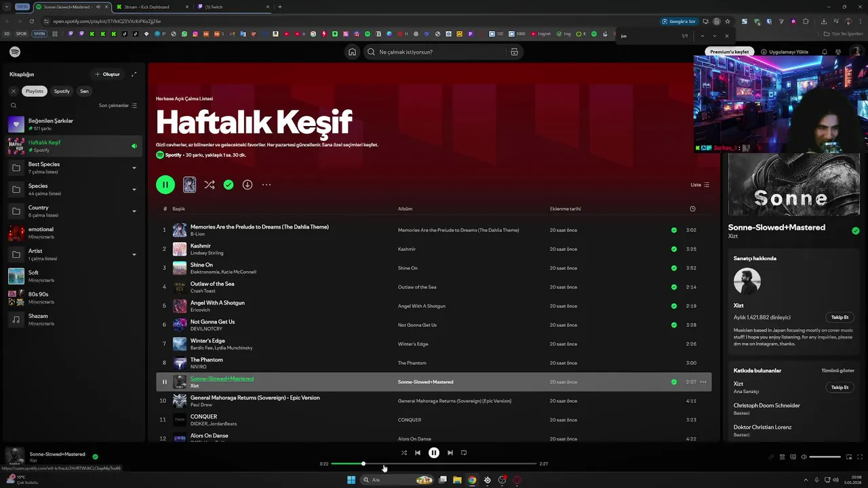Click artist 'Lindsey Stirling' link
Screen dimensions: 868x488
tap(207, 253)
